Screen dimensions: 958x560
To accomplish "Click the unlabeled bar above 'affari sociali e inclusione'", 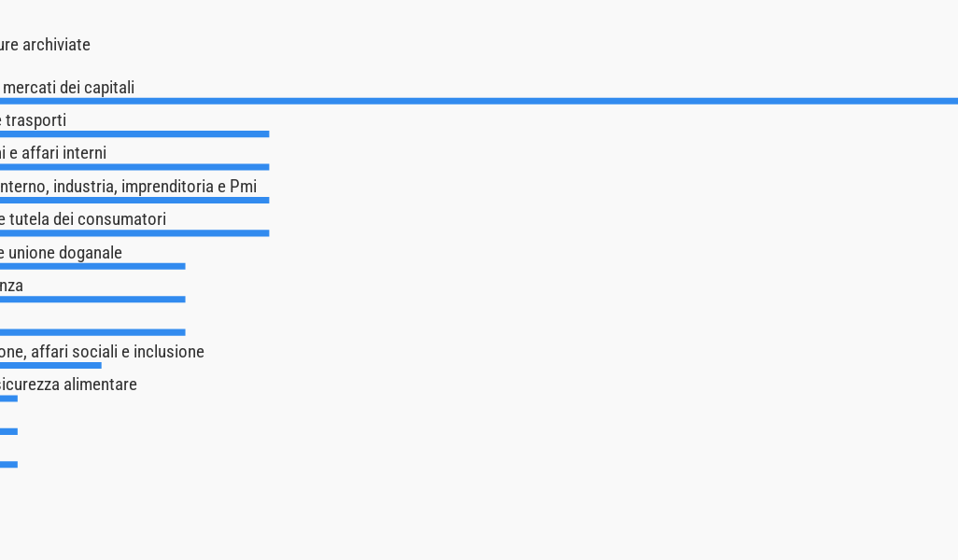I will point(92,332).
